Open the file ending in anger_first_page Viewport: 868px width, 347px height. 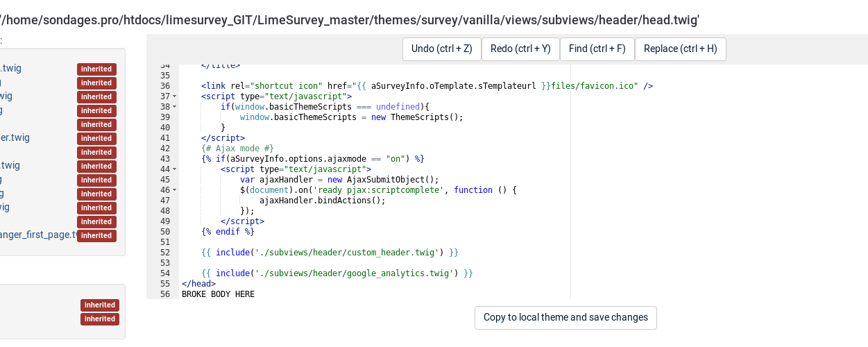(x=38, y=235)
